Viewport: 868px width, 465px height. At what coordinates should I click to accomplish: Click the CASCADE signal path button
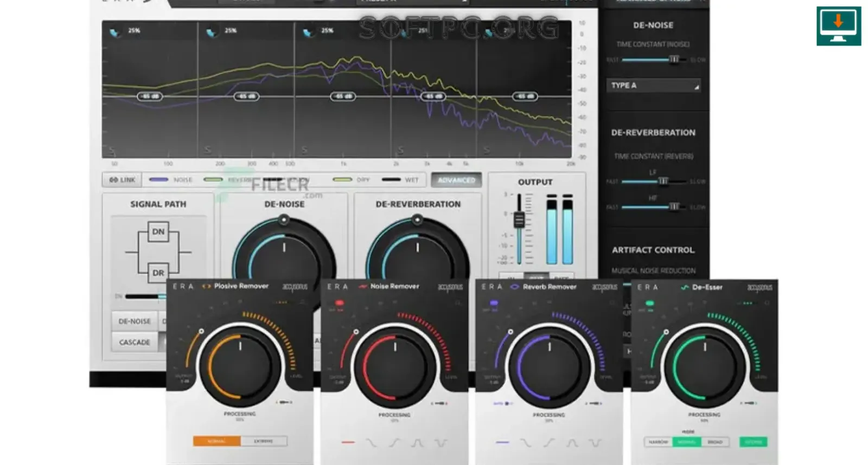tap(135, 343)
